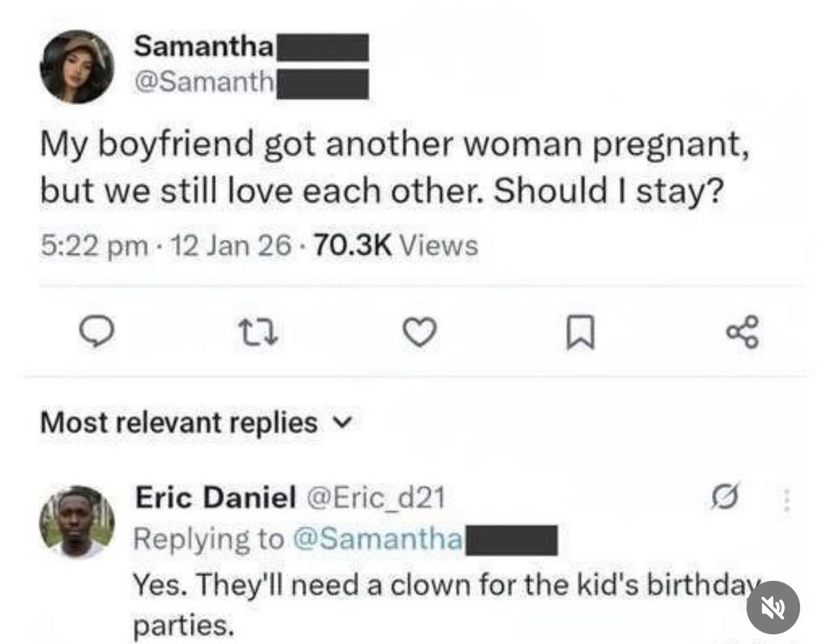
Task: Open the reply composer on Samantha's tweet
Action: click(97, 333)
